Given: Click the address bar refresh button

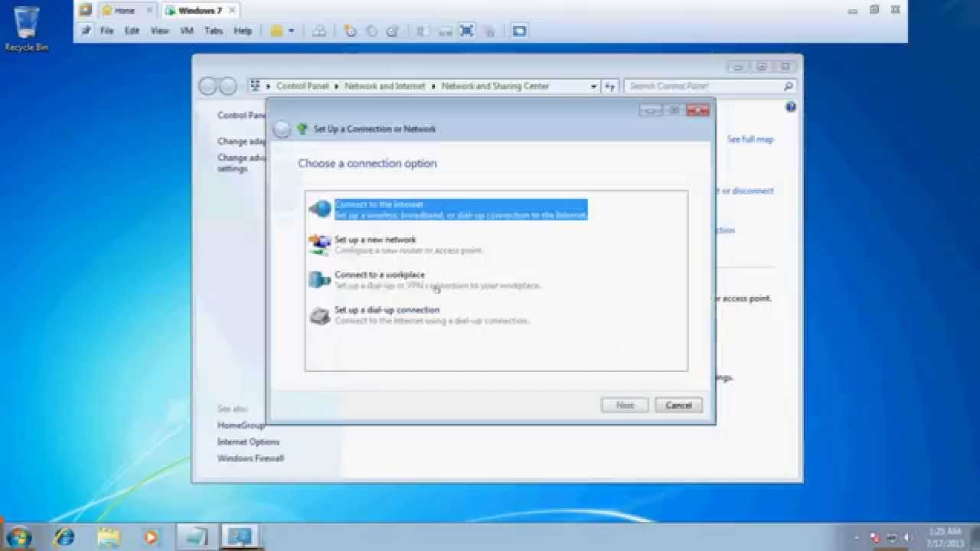Looking at the screenshot, I should click(x=610, y=86).
